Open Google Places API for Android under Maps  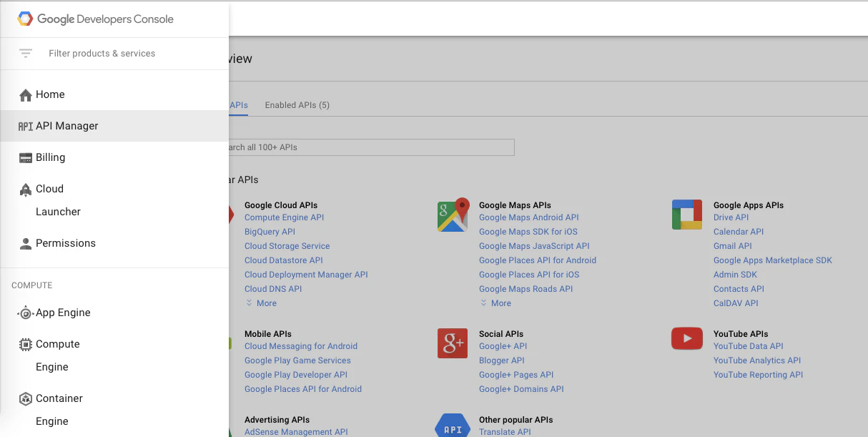point(537,260)
